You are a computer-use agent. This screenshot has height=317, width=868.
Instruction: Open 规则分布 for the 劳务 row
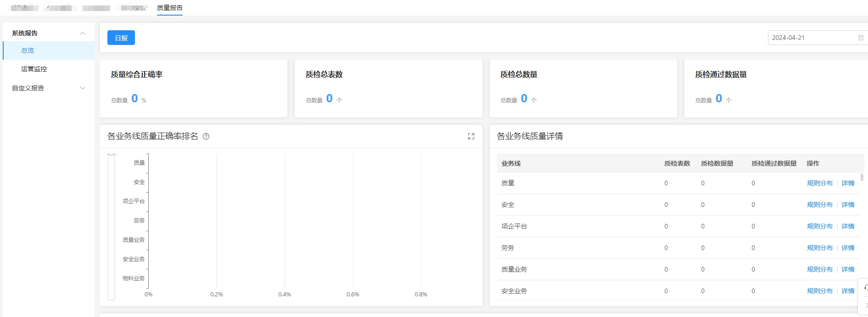tap(819, 248)
